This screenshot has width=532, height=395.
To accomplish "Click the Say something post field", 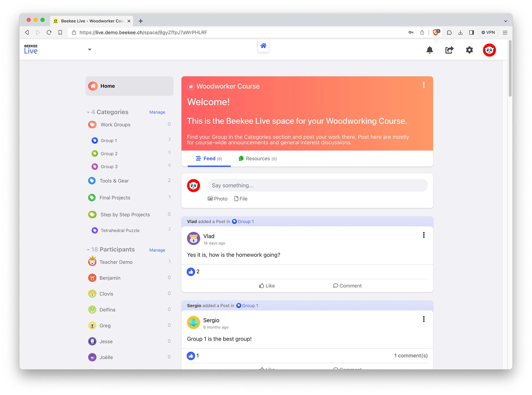I will (317, 185).
